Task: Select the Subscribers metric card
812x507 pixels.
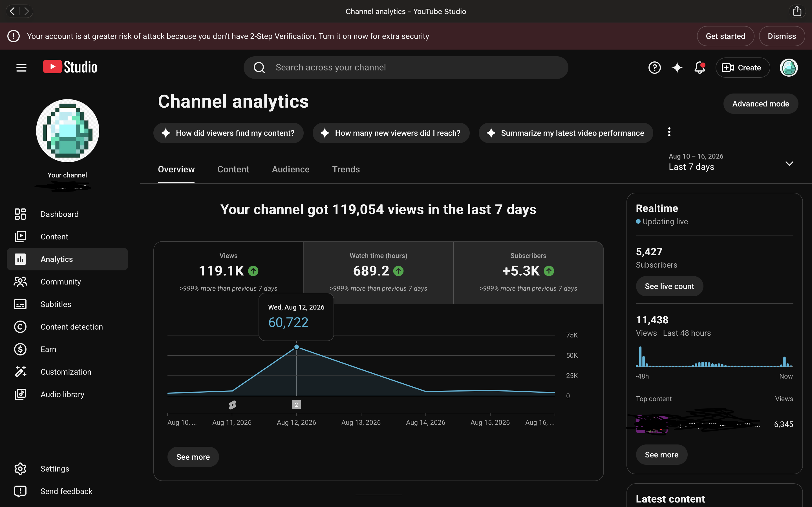Action: pyautogui.click(x=528, y=272)
